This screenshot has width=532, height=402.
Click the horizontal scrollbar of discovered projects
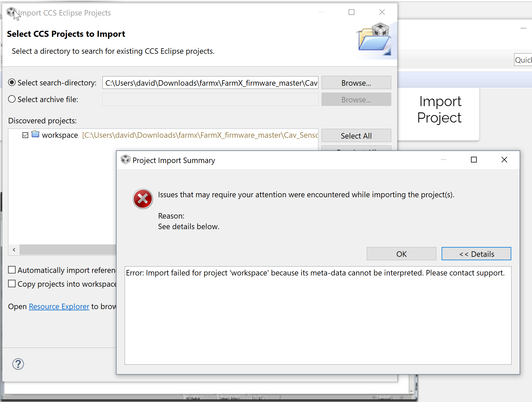[x=68, y=250]
